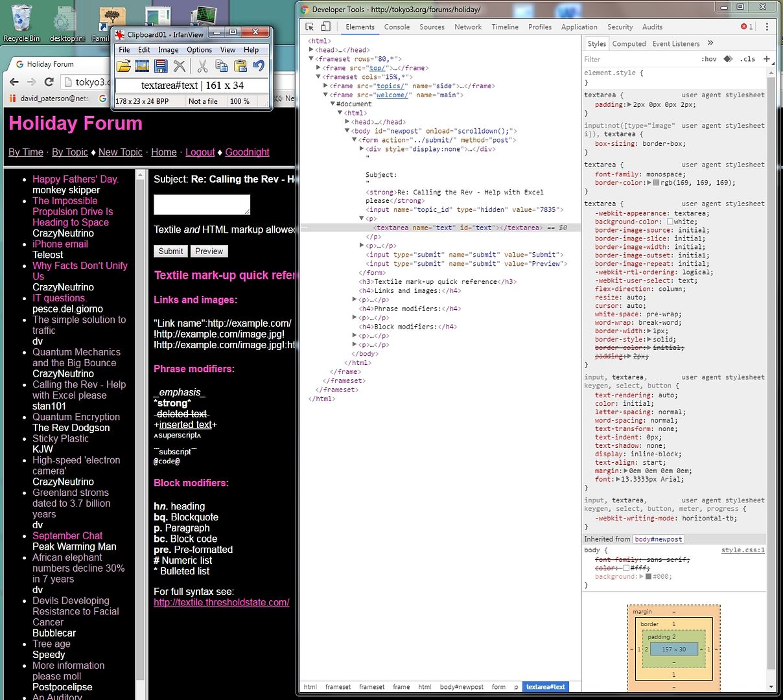Click the New Style Rule plus icon

point(767,59)
